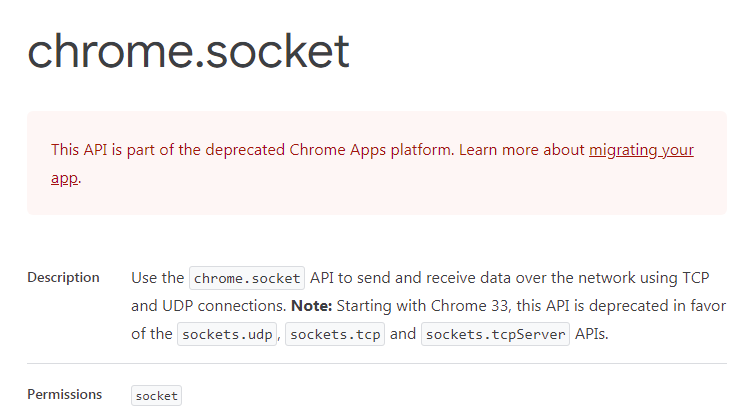Click the chrome.socket inline code in the description
Viewport: 749px width, 419px height.
click(247, 278)
